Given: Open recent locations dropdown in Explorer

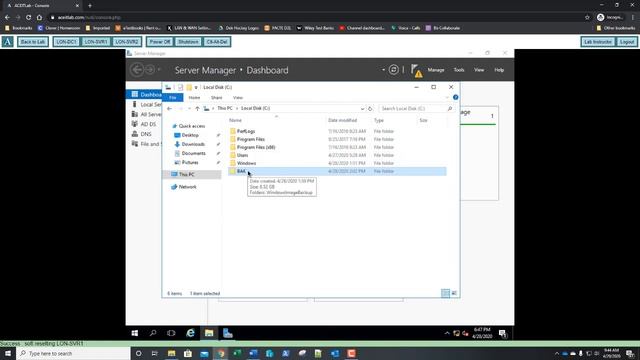Looking at the screenshot, I should (x=189, y=109).
